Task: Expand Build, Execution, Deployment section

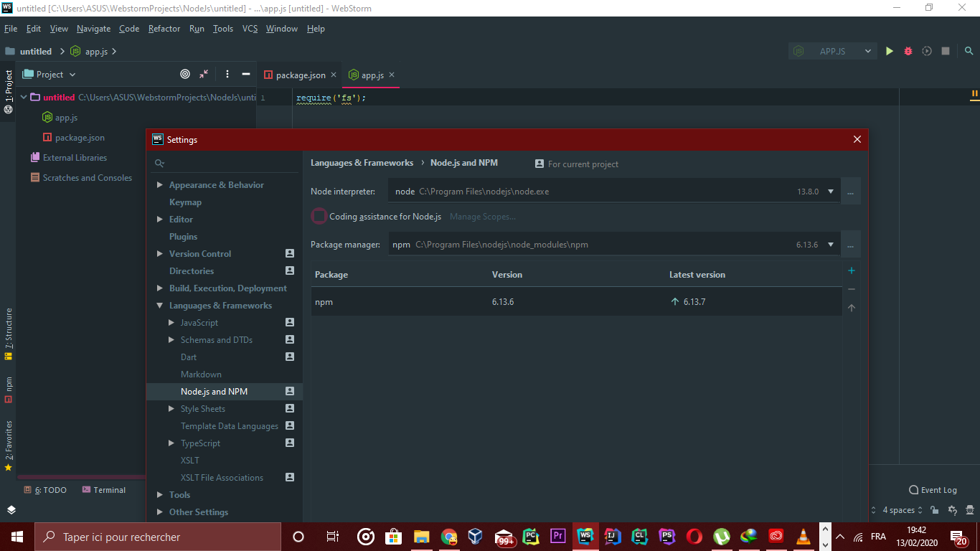Action: pos(160,288)
